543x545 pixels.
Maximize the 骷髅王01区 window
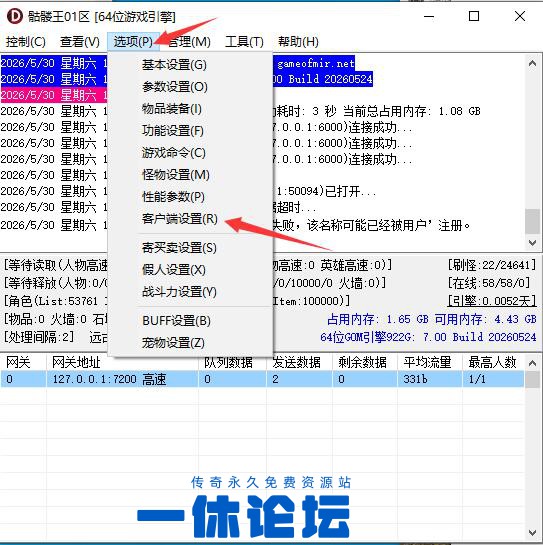pos(474,16)
